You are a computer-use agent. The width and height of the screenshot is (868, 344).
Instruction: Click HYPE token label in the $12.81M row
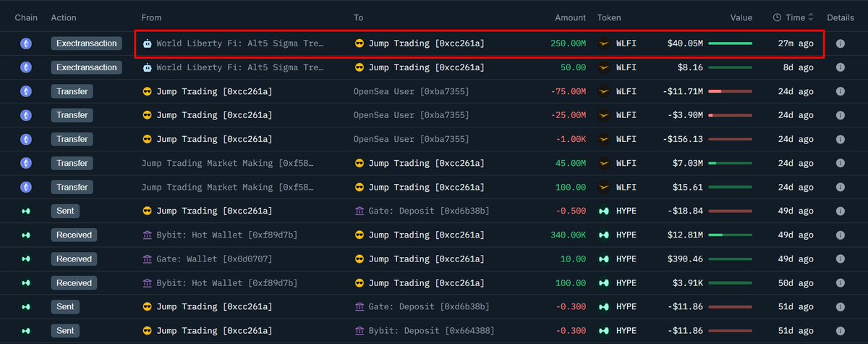point(626,235)
